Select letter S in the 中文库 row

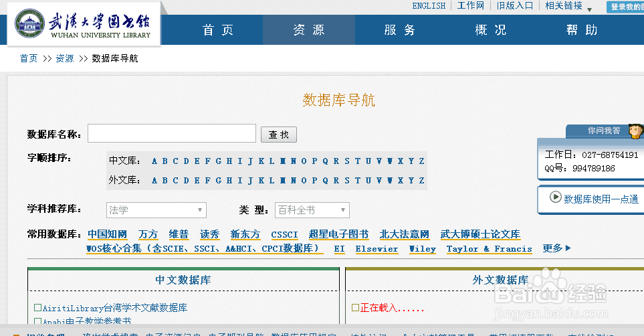347,161
